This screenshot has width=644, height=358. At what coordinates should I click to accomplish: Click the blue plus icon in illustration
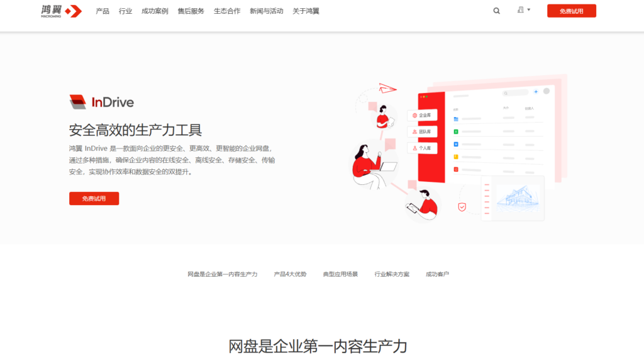click(536, 92)
